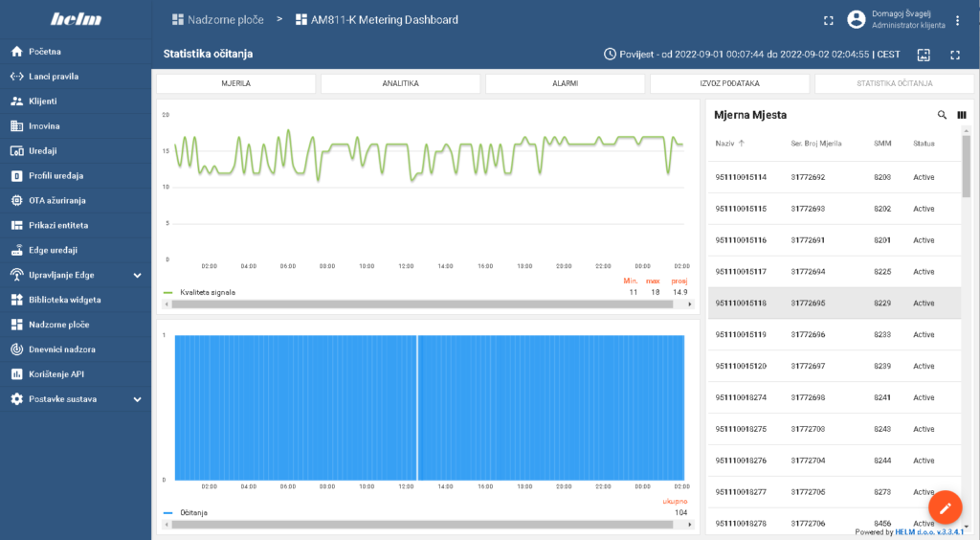
Task: Toggle the Kvaliteta signala legend series
Action: tap(207, 292)
